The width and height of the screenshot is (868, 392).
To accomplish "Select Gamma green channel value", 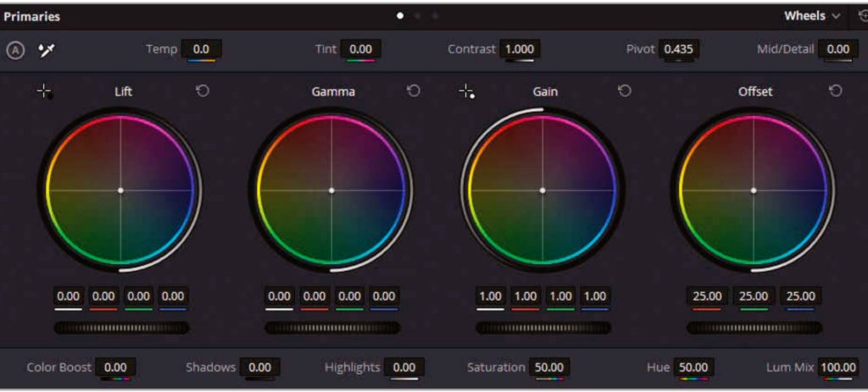I will click(x=349, y=296).
